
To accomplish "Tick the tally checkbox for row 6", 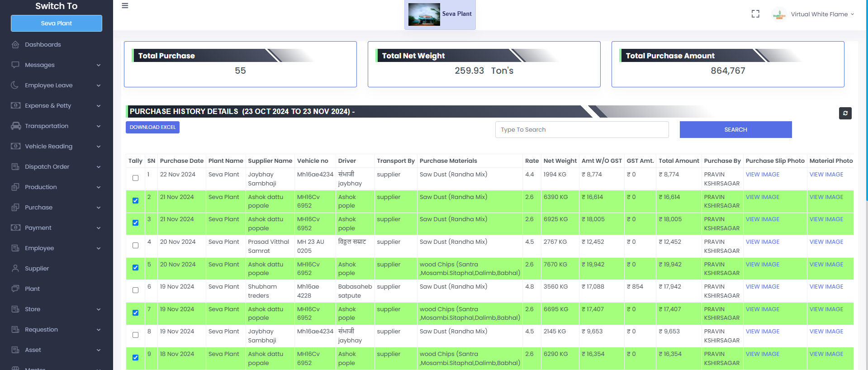I will [135, 290].
